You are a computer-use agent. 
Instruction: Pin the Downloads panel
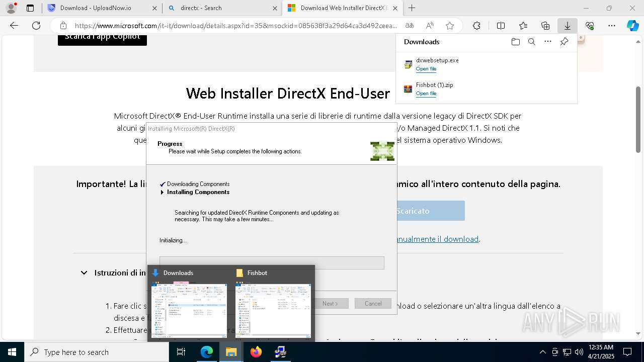(564, 42)
